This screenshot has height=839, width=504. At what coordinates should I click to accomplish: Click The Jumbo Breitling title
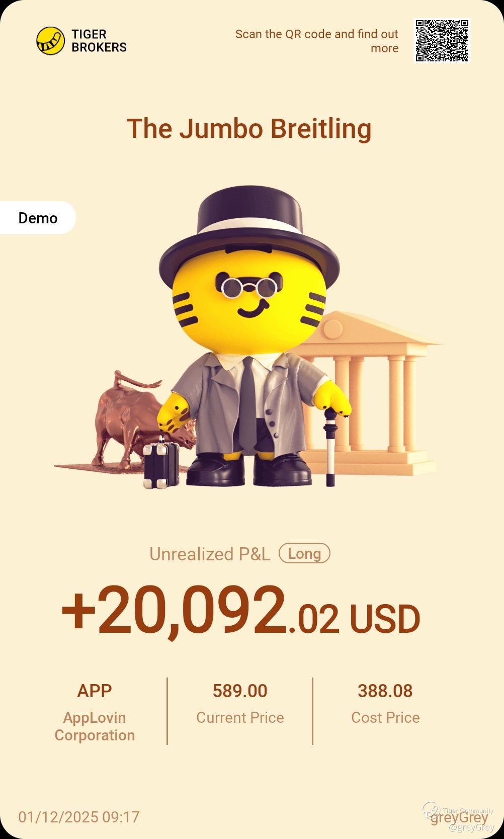(x=249, y=128)
